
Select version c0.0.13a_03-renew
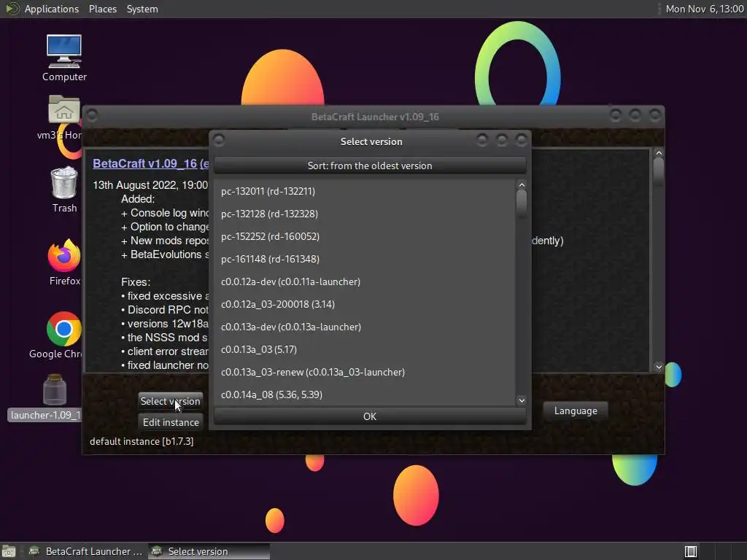click(365, 372)
